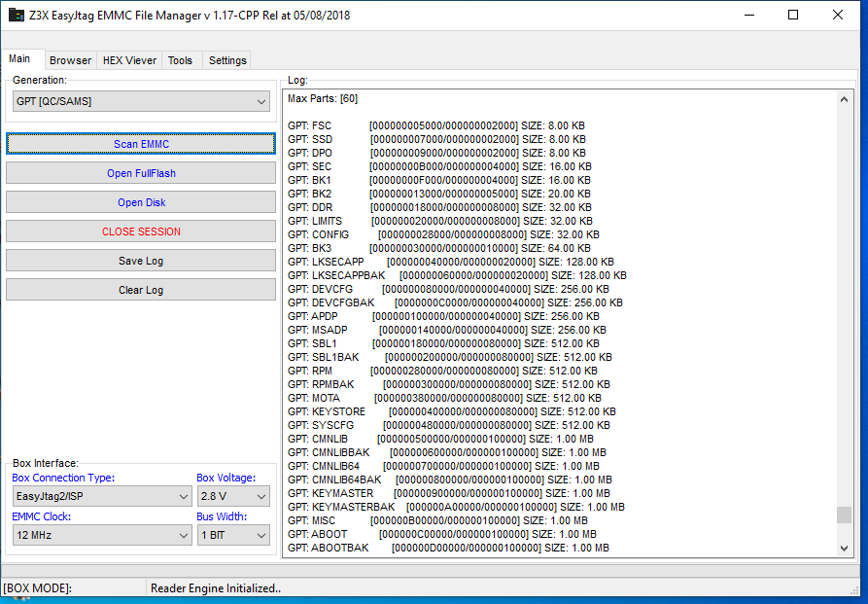Click the [BOX MODE]: status bar field
The width and height of the screenshot is (868, 604).
pos(74,588)
